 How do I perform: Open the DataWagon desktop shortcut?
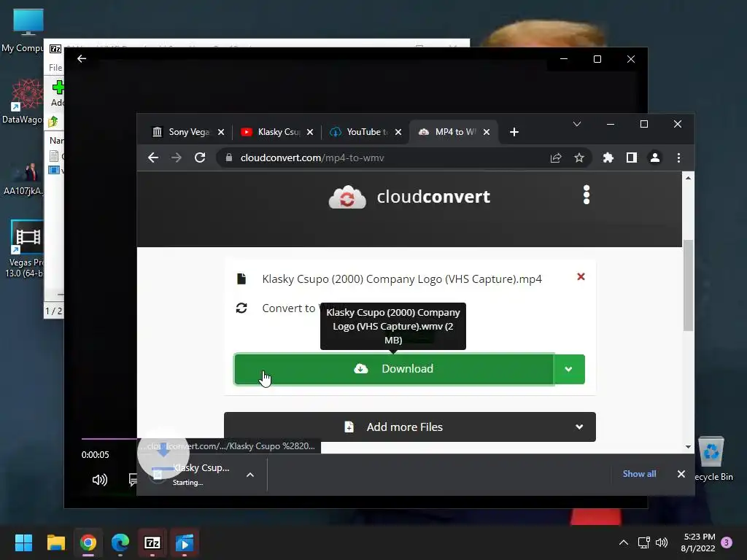click(x=23, y=101)
